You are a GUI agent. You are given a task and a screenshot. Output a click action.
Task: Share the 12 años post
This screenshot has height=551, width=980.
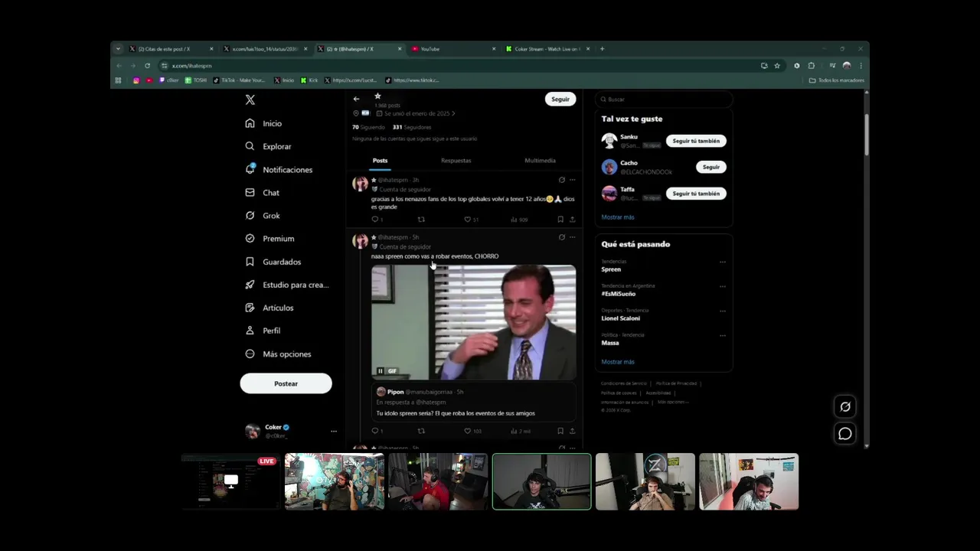pos(572,220)
